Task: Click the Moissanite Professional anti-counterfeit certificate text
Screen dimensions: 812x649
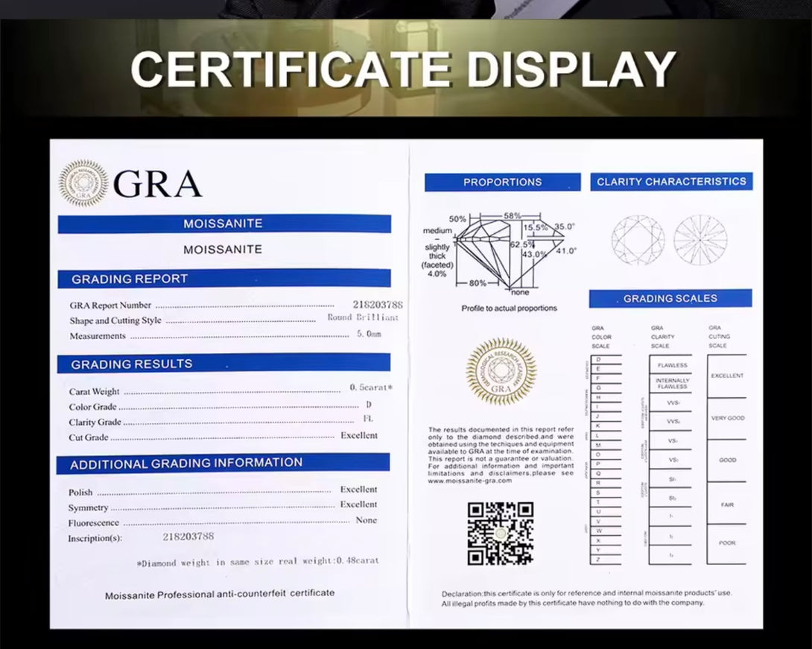Action: pyautogui.click(x=220, y=594)
